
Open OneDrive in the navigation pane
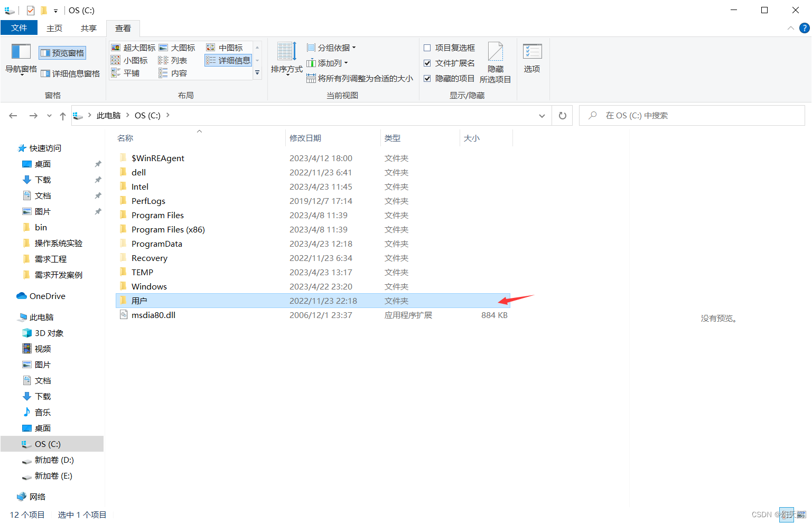coord(47,296)
